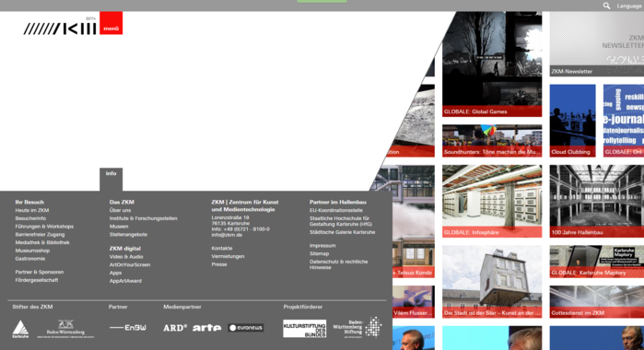Open Presse link
Image resolution: width=644 pixels, height=350 pixels.
point(219,264)
